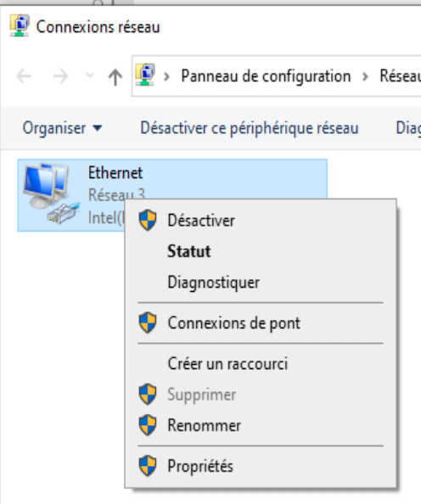
Task: Click Désactiver ce périphérique réseau button
Action: [250, 128]
